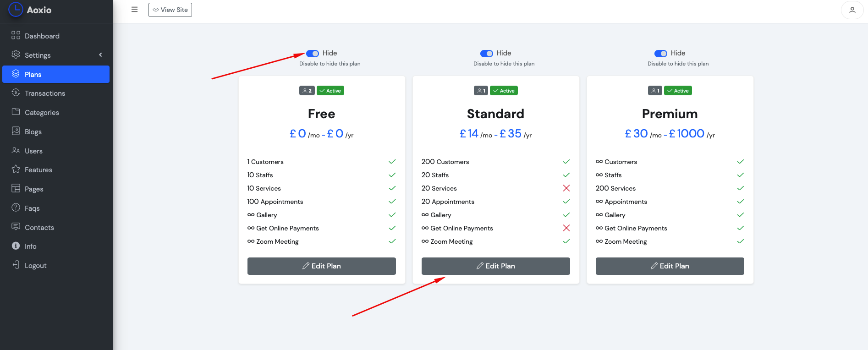Toggle the Hide switch for Standard plan
Image resolution: width=868 pixels, height=350 pixels.
pos(487,54)
